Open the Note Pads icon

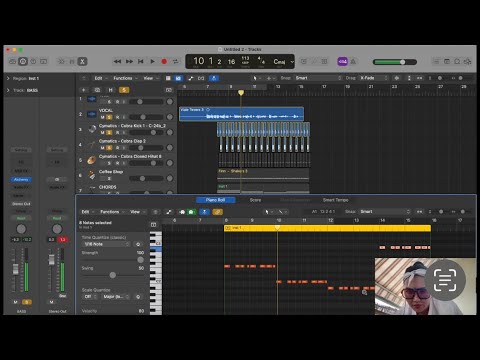click(447, 62)
